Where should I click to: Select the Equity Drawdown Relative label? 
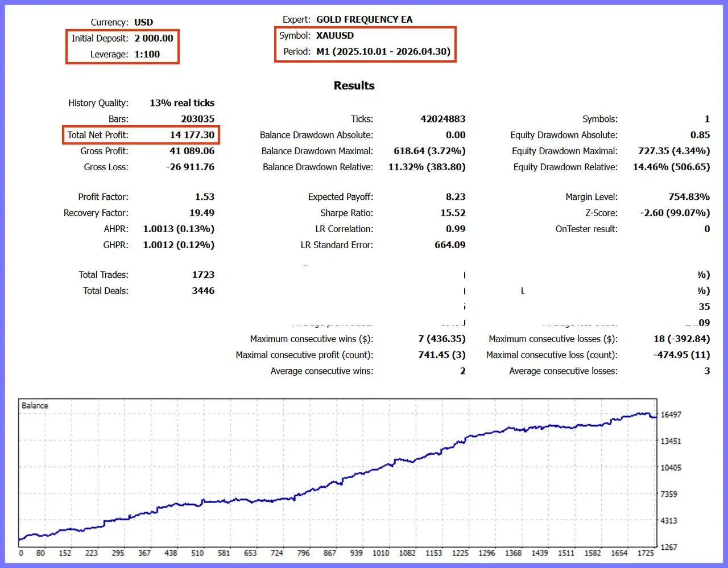pyautogui.click(x=565, y=167)
